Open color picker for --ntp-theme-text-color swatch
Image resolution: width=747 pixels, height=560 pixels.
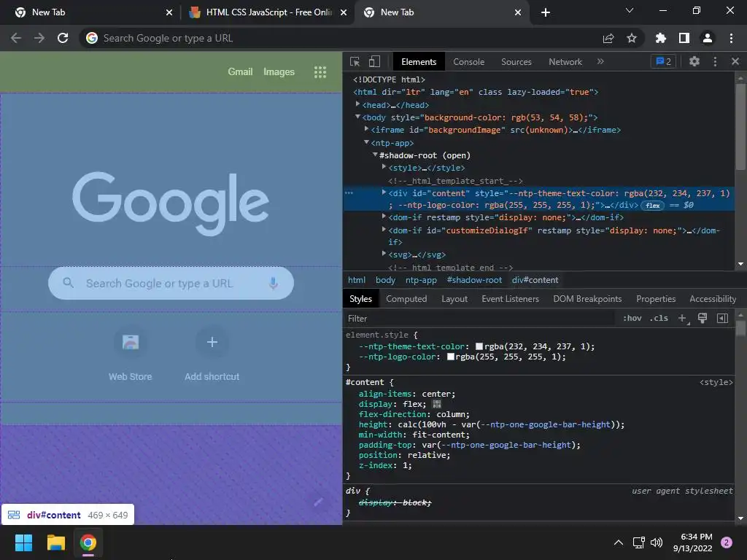point(479,346)
